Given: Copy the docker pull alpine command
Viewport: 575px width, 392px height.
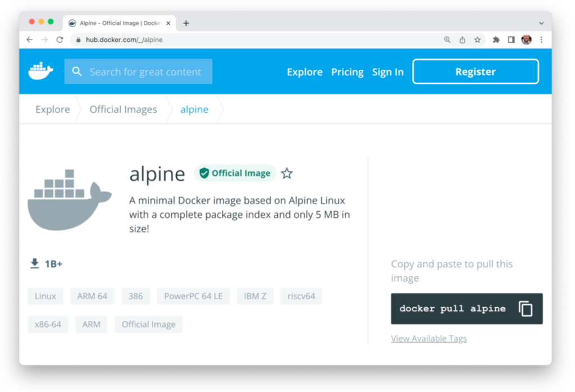Looking at the screenshot, I should coord(526,308).
